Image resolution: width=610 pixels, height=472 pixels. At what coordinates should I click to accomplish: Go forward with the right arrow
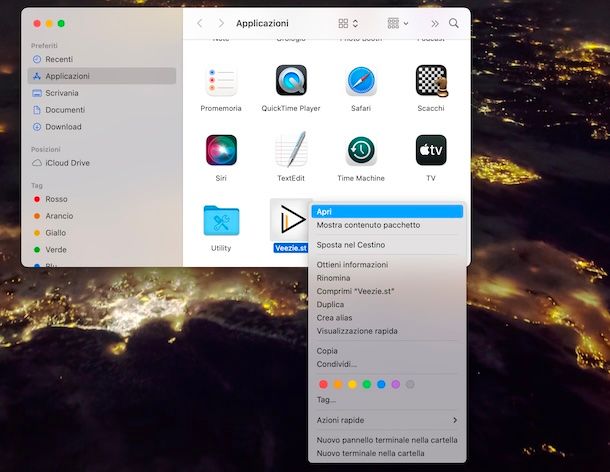(x=221, y=23)
